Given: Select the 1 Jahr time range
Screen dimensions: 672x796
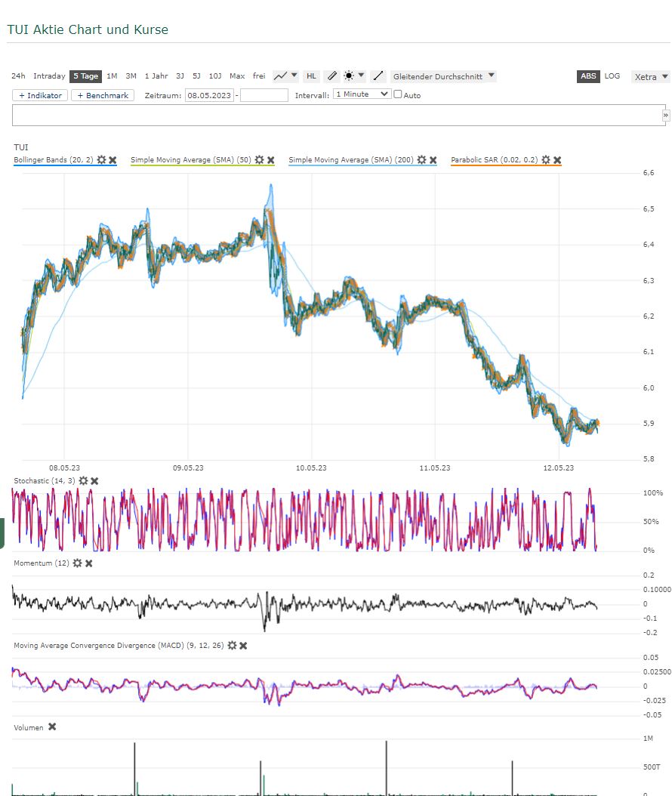Looking at the screenshot, I should 156,76.
